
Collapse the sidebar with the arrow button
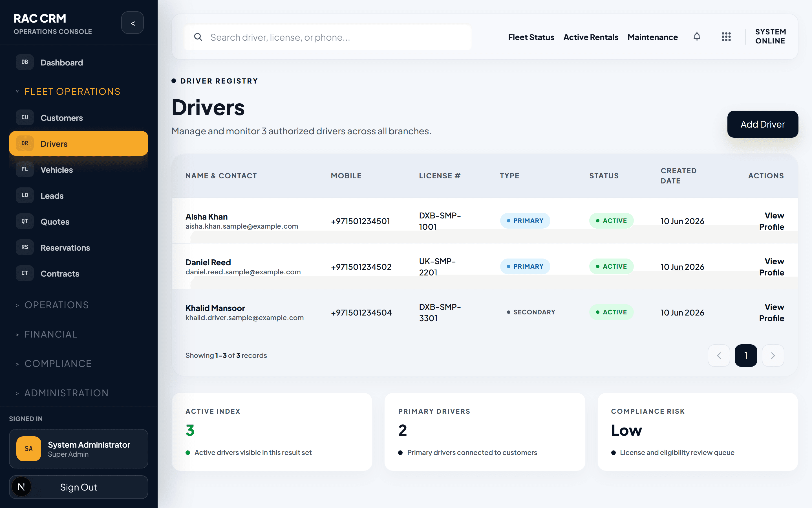pos(133,23)
